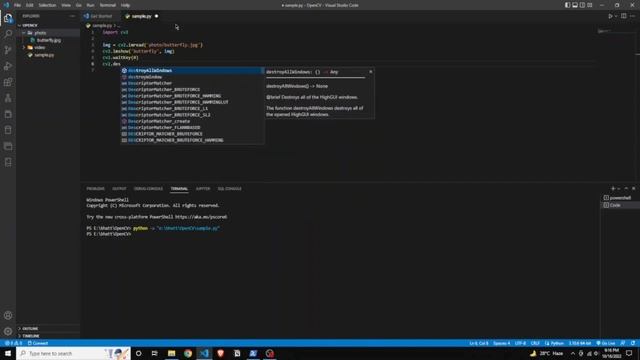Screen dimensions: 640x360
Task: Open the Selection menu
Action: [47, 5]
